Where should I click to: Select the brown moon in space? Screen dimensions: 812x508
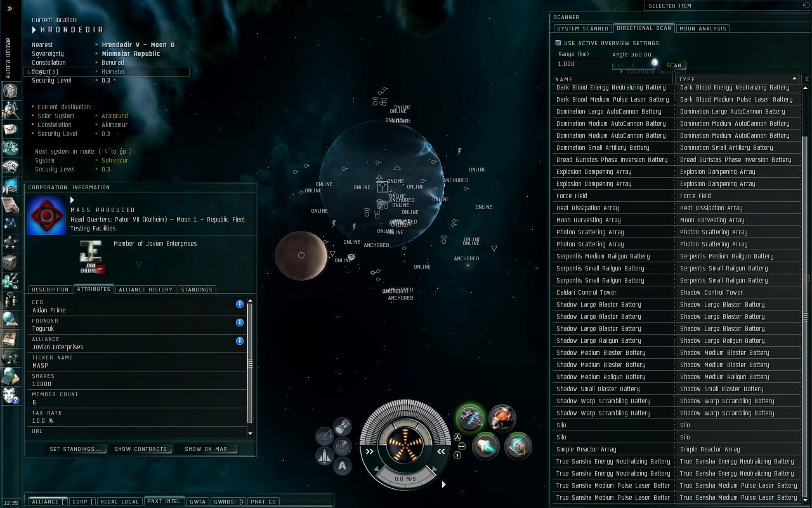pos(301,255)
